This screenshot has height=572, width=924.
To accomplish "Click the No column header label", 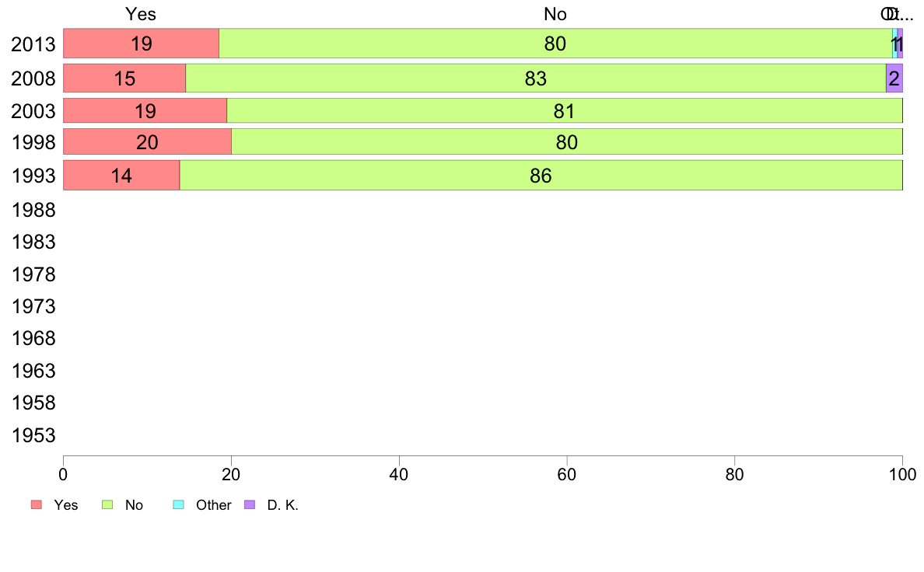I will click(x=555, y=14).
